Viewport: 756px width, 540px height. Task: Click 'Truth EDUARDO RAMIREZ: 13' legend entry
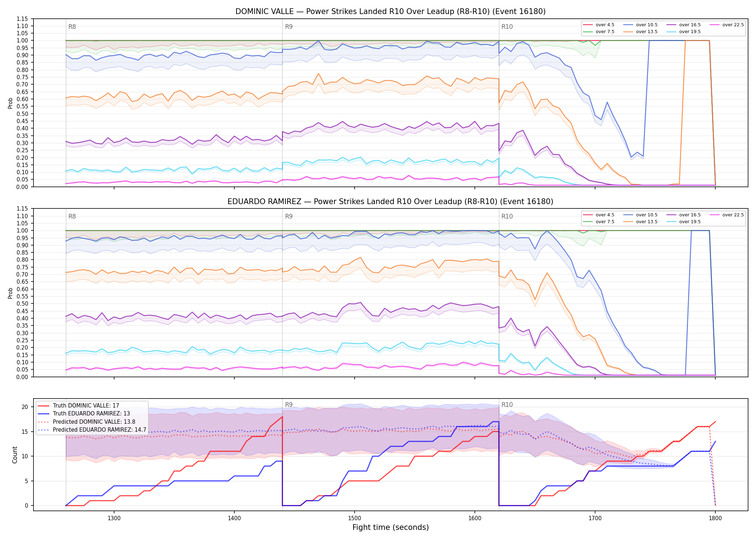pyautogui.click(x=84, y=414)
